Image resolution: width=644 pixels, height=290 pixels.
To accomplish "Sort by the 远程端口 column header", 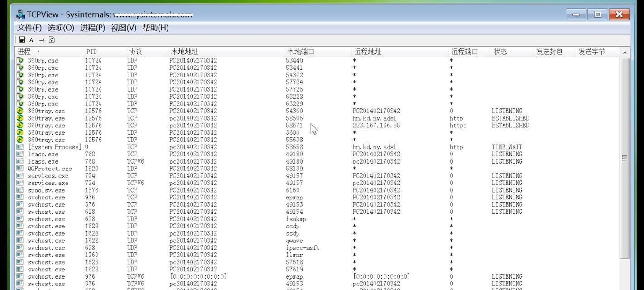I will 470,52.
